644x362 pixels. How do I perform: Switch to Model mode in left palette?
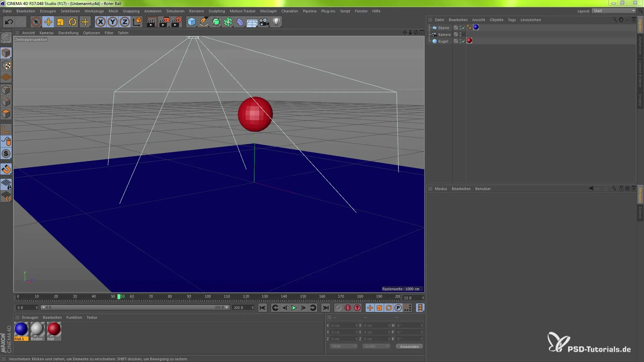pos(6,53)
